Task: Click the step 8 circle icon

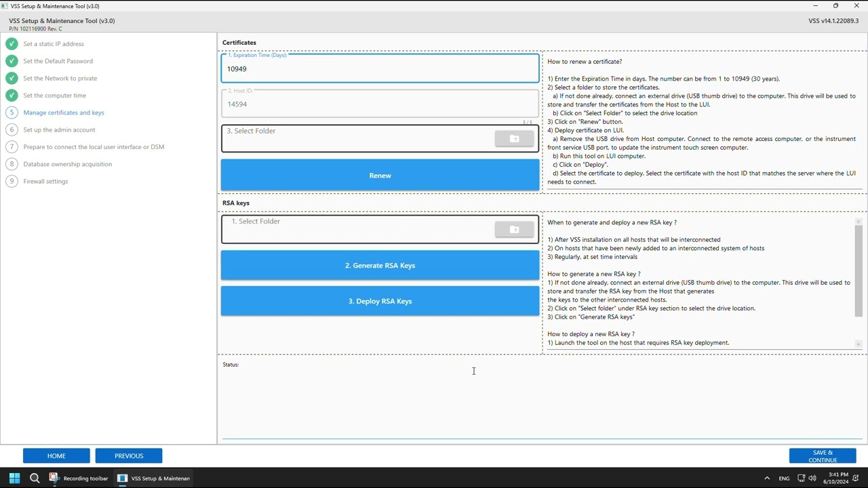Action: tap(12, 164)
